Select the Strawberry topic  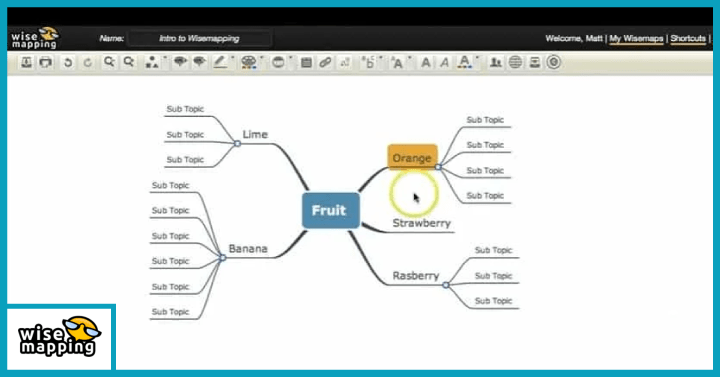click(x=422, y=223)
